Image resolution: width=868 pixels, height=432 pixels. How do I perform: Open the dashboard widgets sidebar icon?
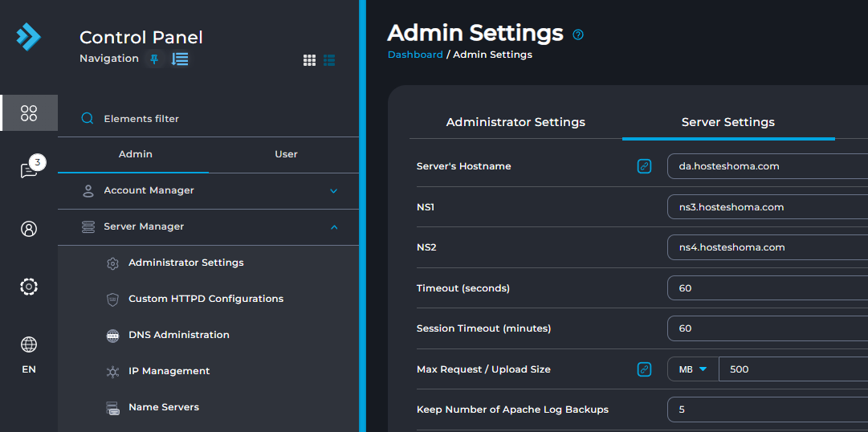[x=29, y=113]
